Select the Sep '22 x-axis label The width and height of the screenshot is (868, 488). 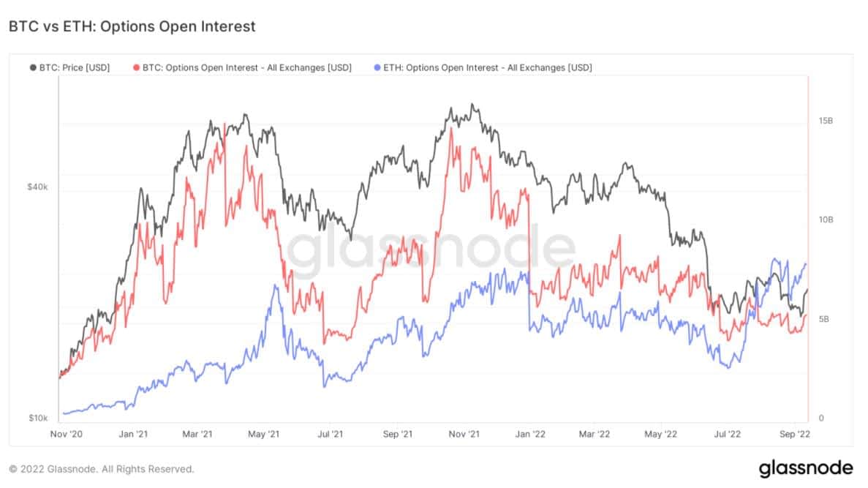[x=794, y=435]
